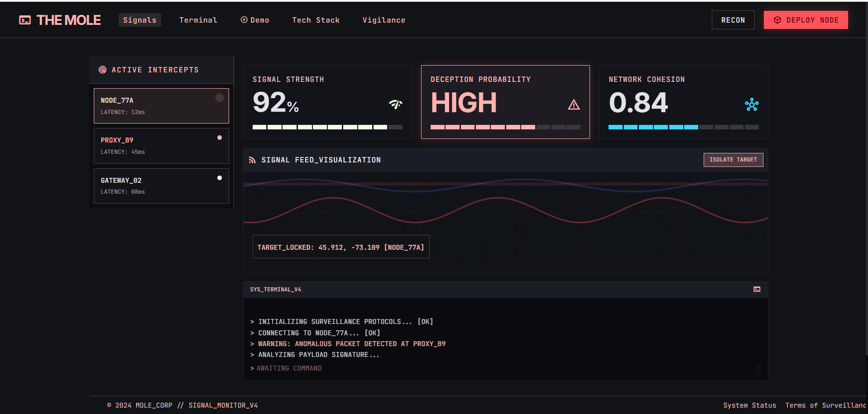Click the SYS_TERMINAL_V4 title
This screenshot has width=868, height=414.
click(275, 290)
